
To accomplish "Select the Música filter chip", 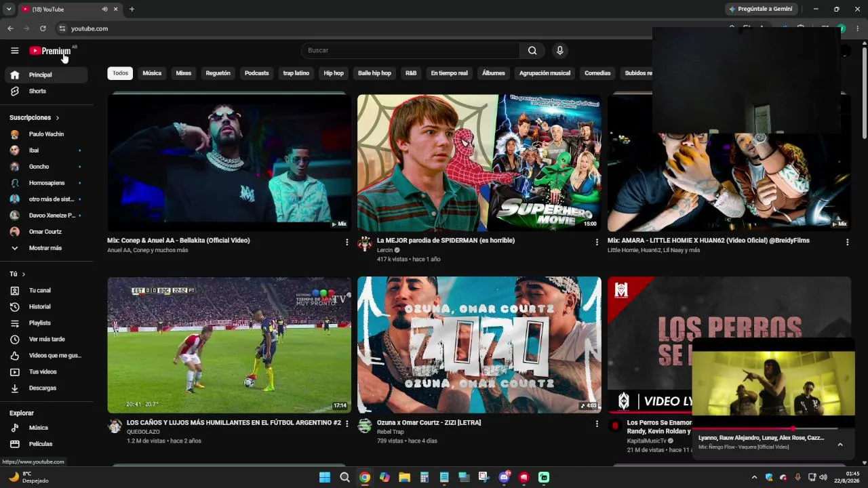I will click(x=152, y=73).
